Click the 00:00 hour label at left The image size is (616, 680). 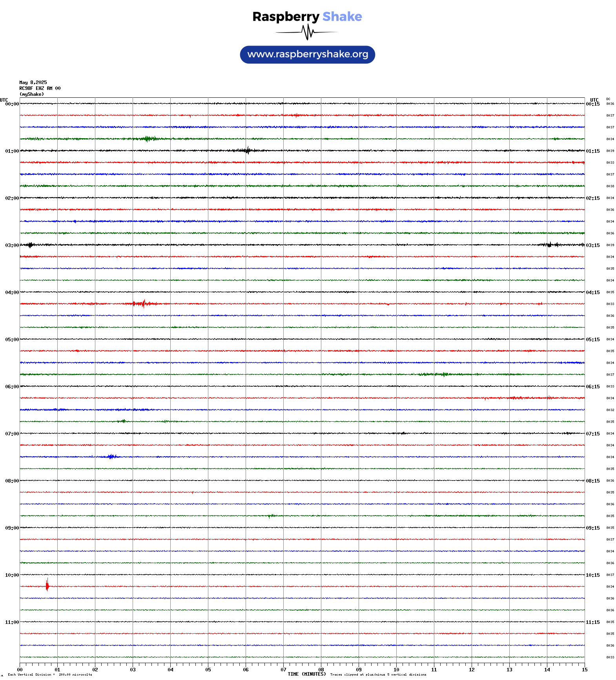12,104
